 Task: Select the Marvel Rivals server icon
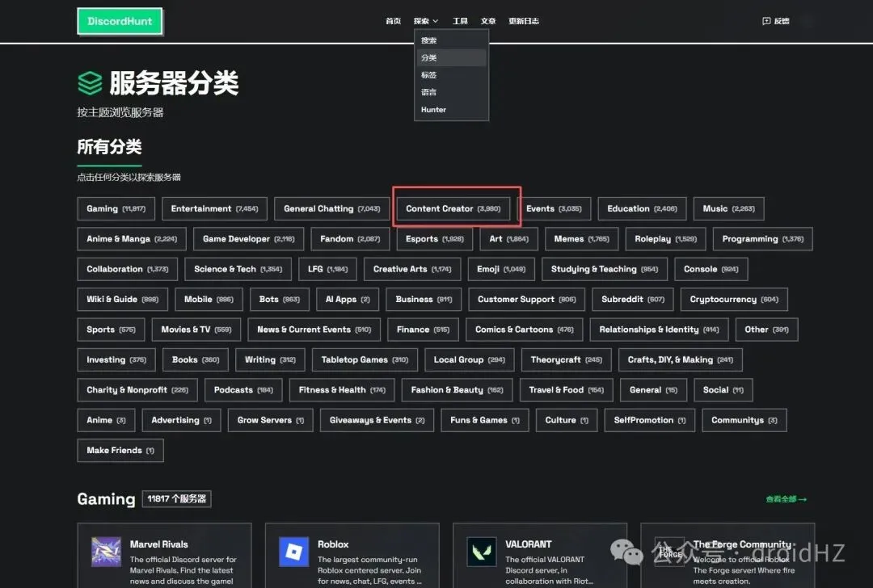[x=105, y=550]
